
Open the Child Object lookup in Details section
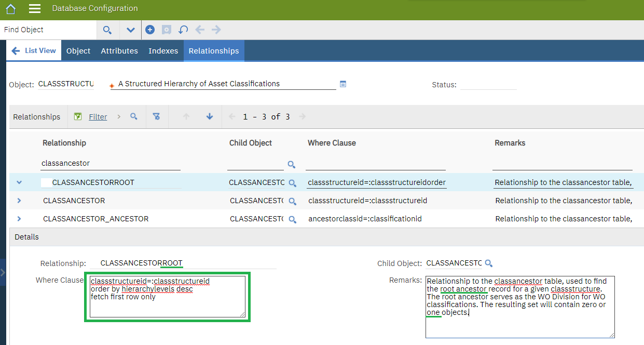coord(488,263)
